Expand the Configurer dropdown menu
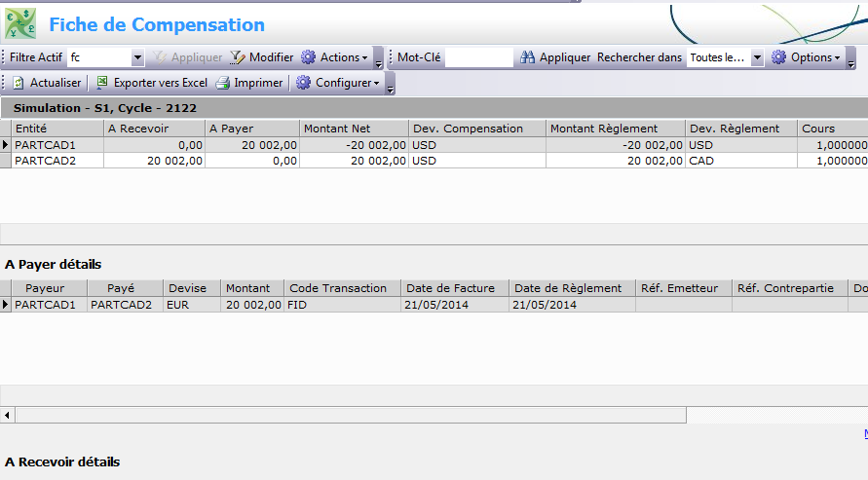This screenshot has width=868, height=480. (338, 84)
